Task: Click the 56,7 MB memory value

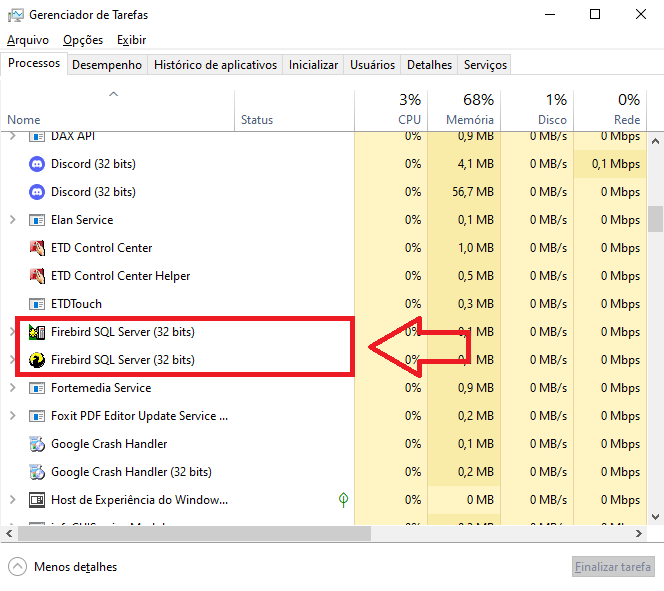Action: tap(473, 192)
